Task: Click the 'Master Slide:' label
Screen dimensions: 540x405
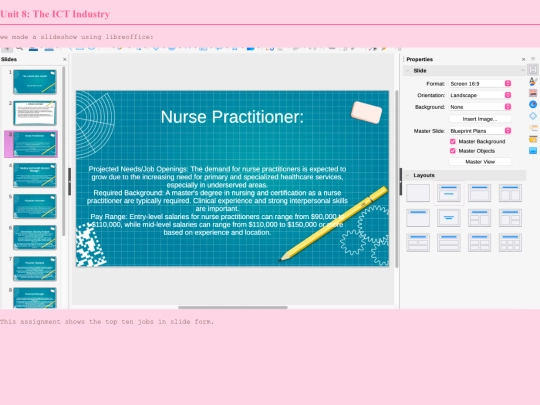Action: point(429,131)
